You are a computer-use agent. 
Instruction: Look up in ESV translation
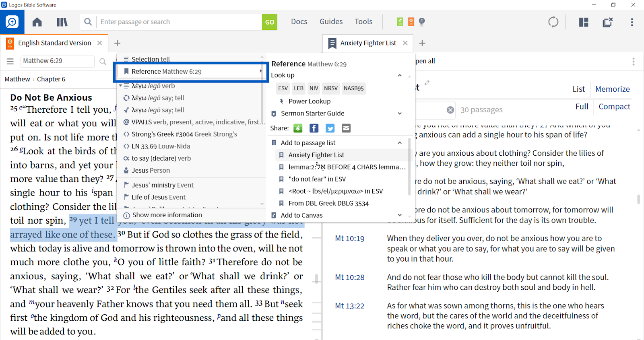[283, 88]
